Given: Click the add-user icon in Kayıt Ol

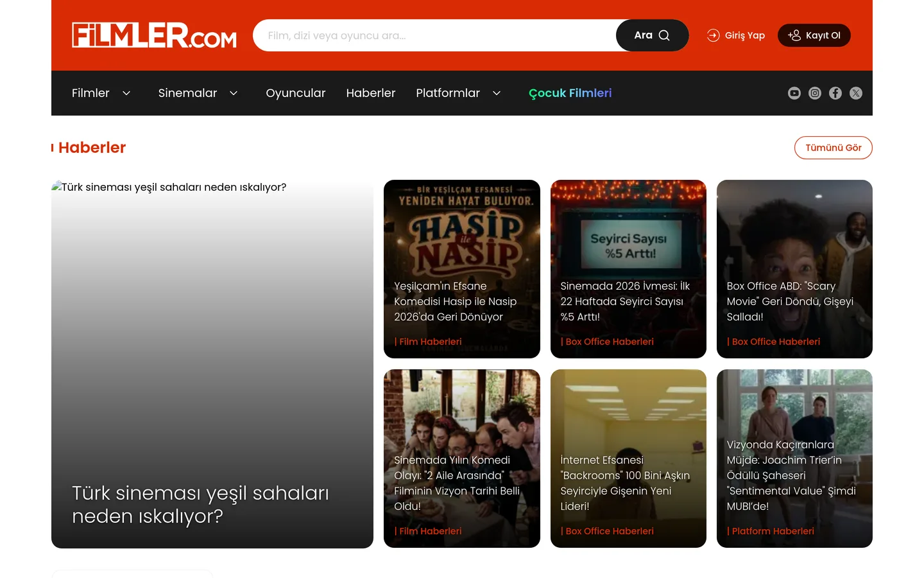Looking at the screenshot, I should tap(794, 35).
